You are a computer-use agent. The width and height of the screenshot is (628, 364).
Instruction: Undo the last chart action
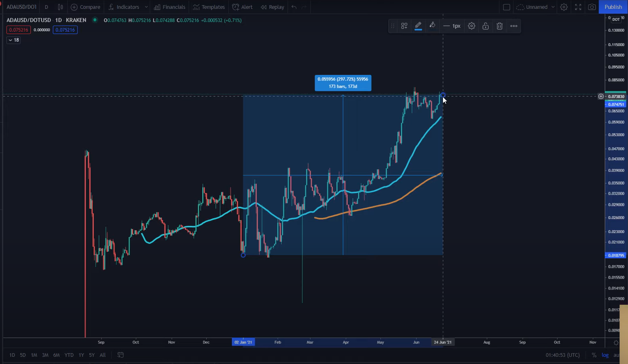294,7
